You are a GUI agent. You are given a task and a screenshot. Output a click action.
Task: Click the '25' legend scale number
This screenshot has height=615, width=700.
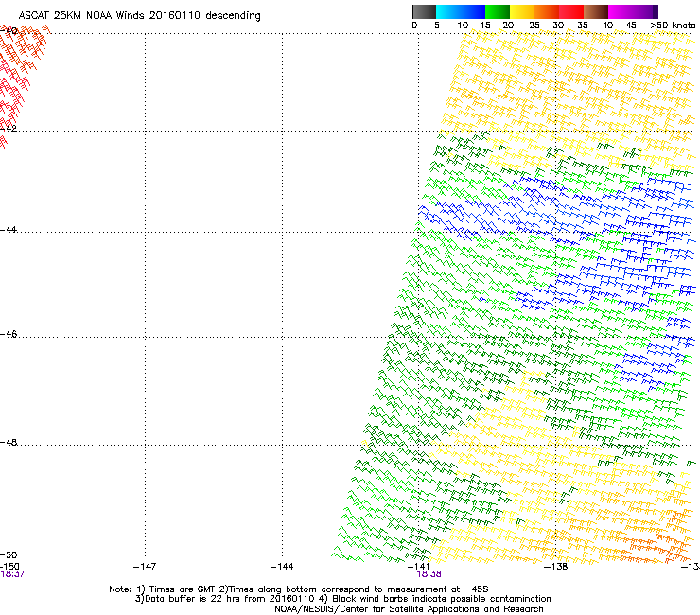click(534, 26)
